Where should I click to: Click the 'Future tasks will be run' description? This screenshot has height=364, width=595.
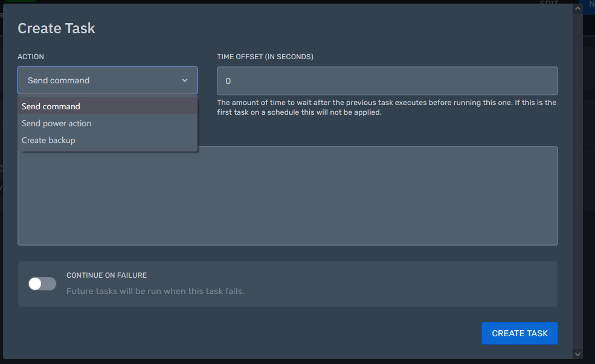tap(155, 291)
